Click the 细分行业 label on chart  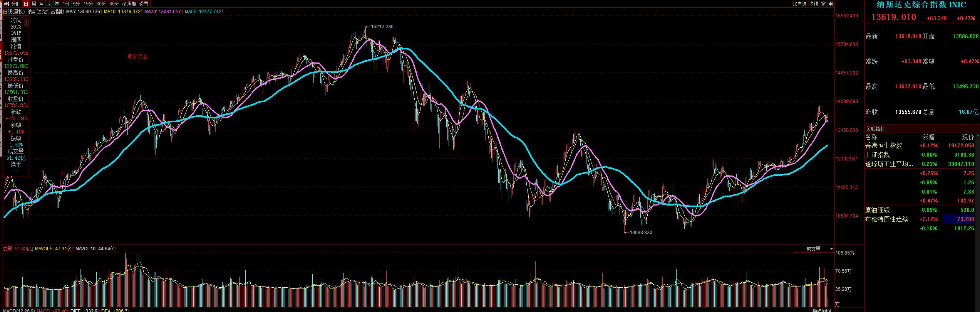(137, 57)
